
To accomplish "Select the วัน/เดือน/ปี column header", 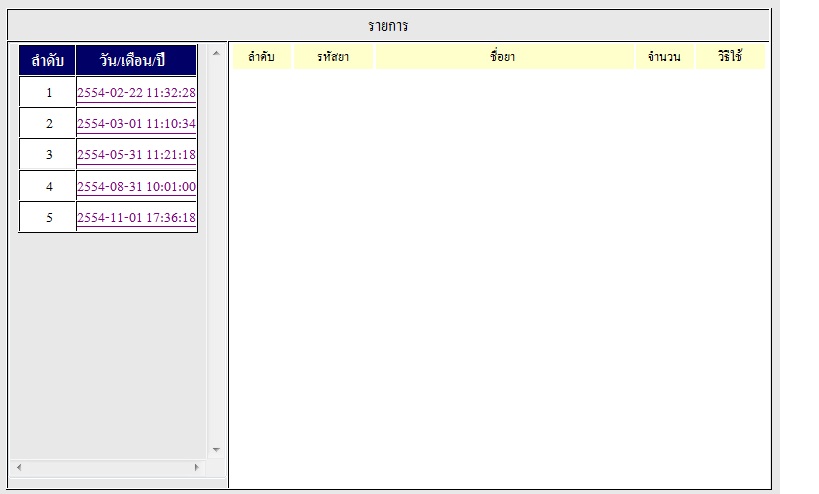I will click(x=136, y=60).
